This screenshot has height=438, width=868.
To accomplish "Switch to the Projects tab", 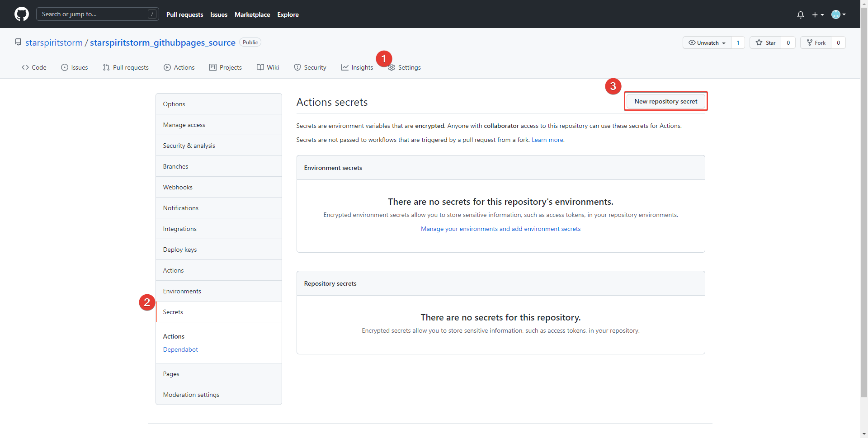I will 226,67.
